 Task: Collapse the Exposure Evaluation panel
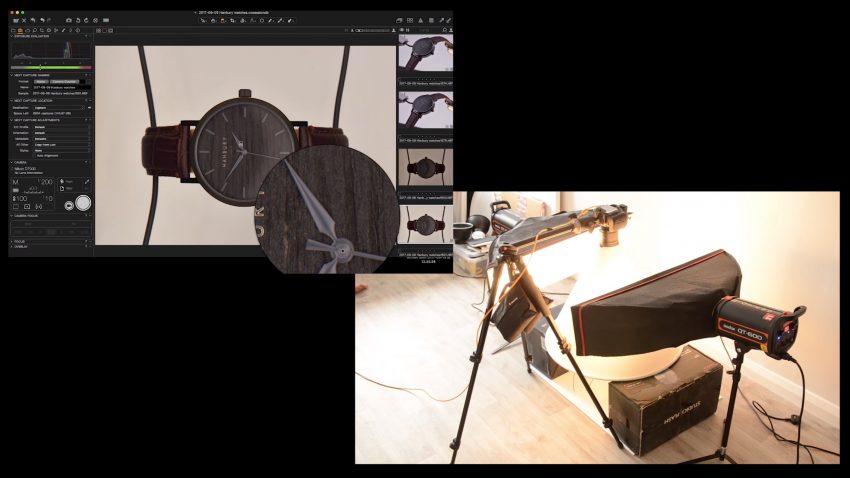[11, 36]
